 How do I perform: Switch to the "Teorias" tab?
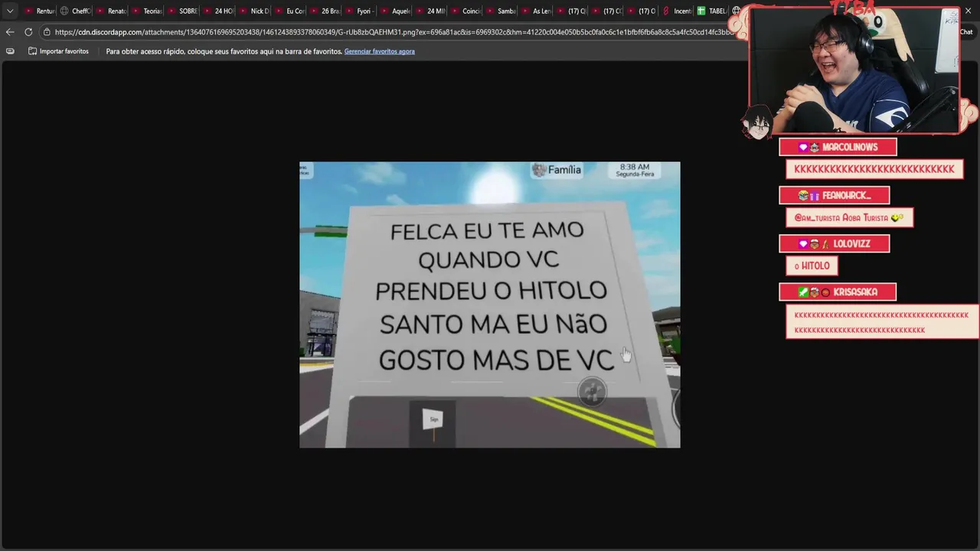tap(147, 11)
